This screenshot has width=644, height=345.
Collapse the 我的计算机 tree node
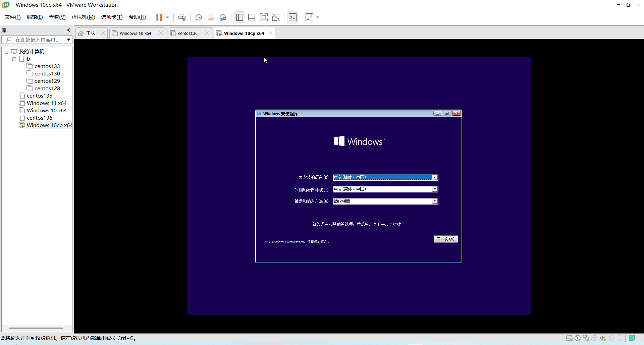tap(6, 52)
